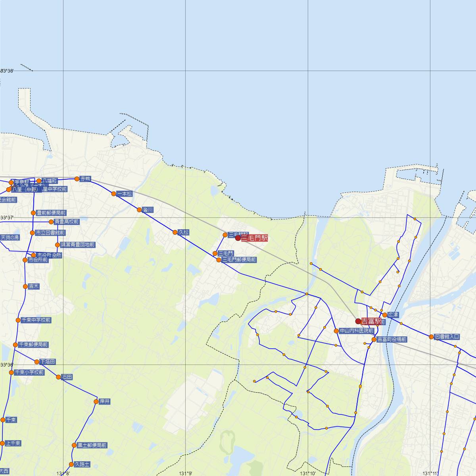Image resolution: width=476 pixels, height=476 pixels.
Task: Click the 図書館入口 stop label
Action: click(x=447, y=337)
